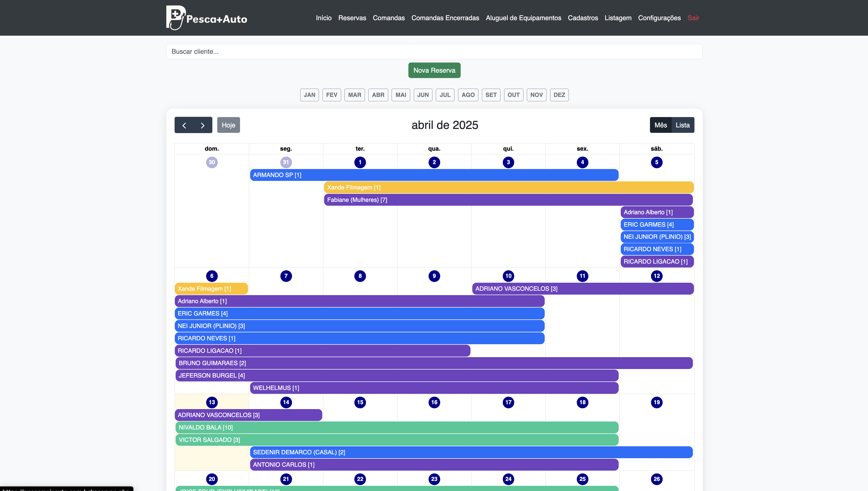The image size is (868, 491).
Task: Click day 19 date circle
Action: click(x=656, y=402)
